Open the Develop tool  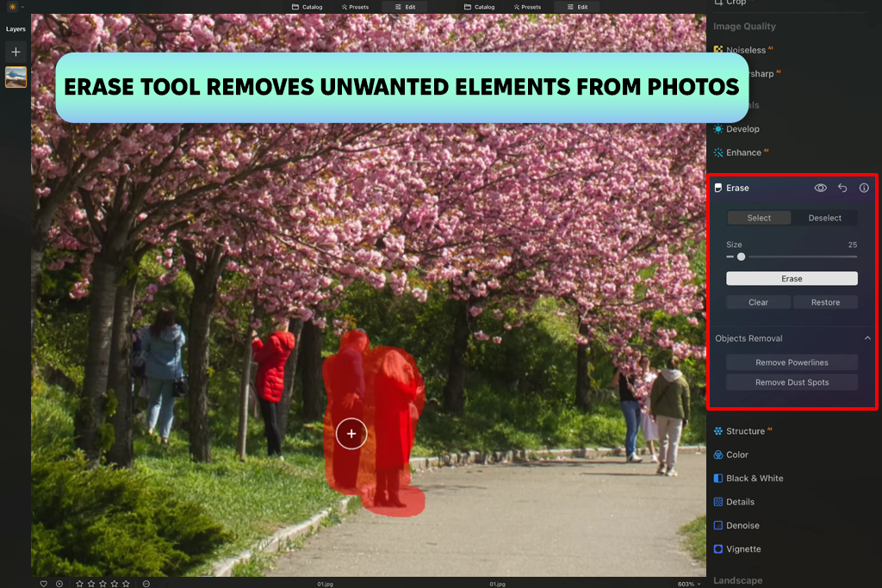(x=737, y=129)
